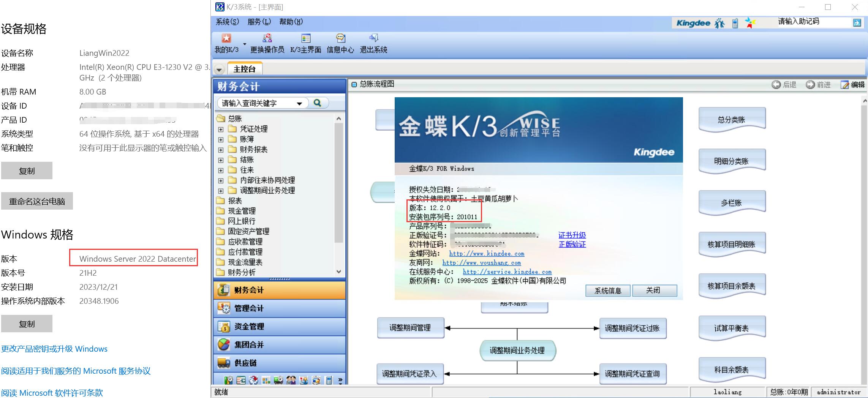Image resolution: width=868 pixels, height=398 pixels.
Task: Click the mobile phone icon beside Kingdee logo
Action: click(x=735, y=23)
